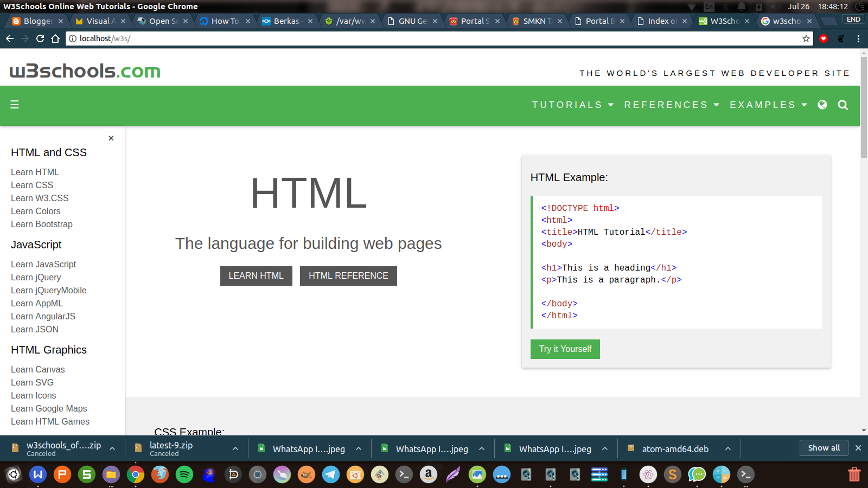Expand options for w3schools_of....zip download
868x488 pixels.
[x=112, y=449]
